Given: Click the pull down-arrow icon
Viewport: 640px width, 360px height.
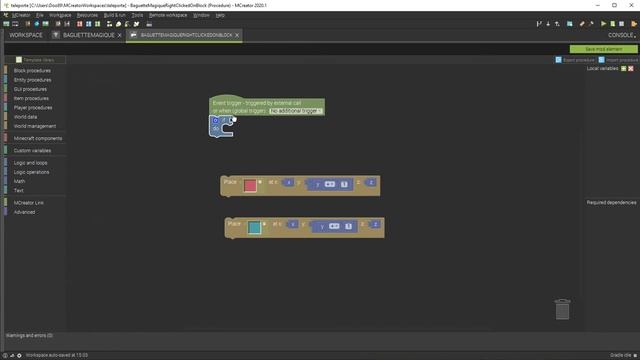Looking at the screenshot, I should 548,24.
